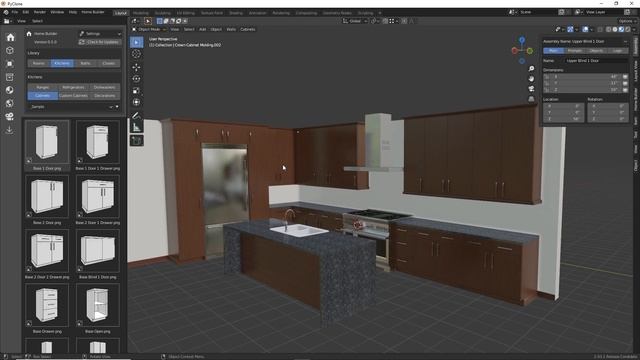640x360 pixels.
Task: Click the assembly Name input field
Action: point(596,60)
